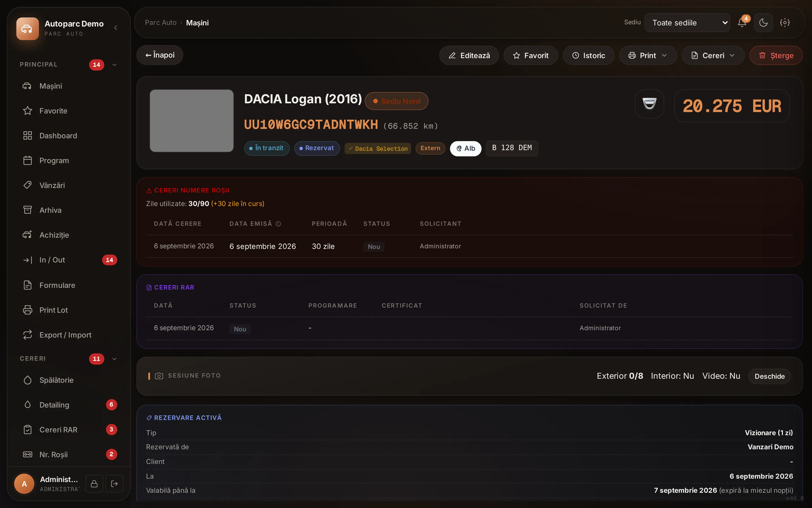Click the VIN UU10W6GC9TADNTWKH
Screen dimensions: 812x508
click(311, 125)
